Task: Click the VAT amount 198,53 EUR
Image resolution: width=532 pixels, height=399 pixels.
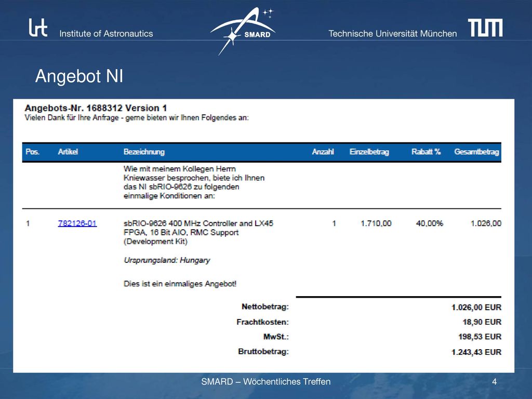Action: [x=480, y=337]
